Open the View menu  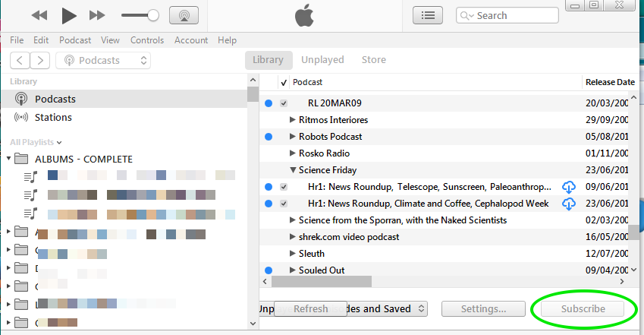(110, 40)
